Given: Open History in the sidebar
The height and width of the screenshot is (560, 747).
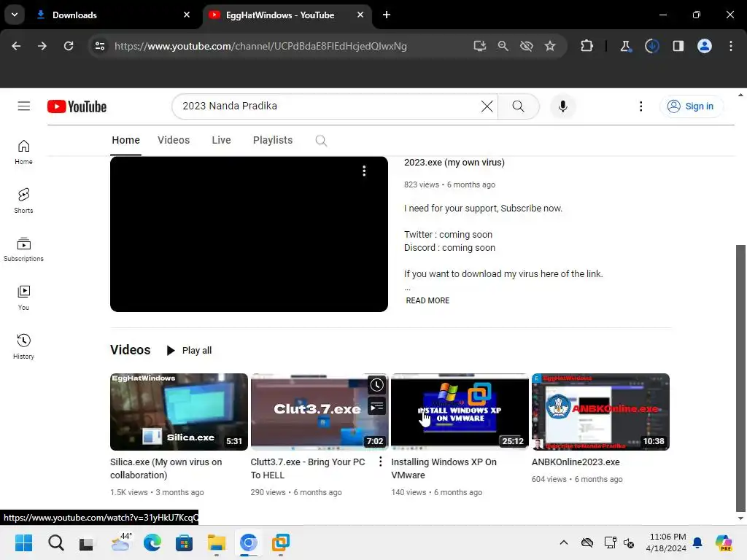Looking at the screenshot, I should (x=23, y=346).
